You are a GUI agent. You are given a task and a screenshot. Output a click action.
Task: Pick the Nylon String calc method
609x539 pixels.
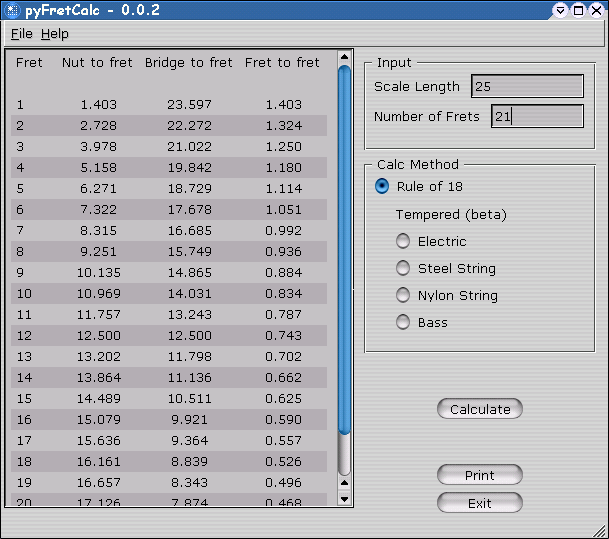pyautogui.click(x=403, y=295)
